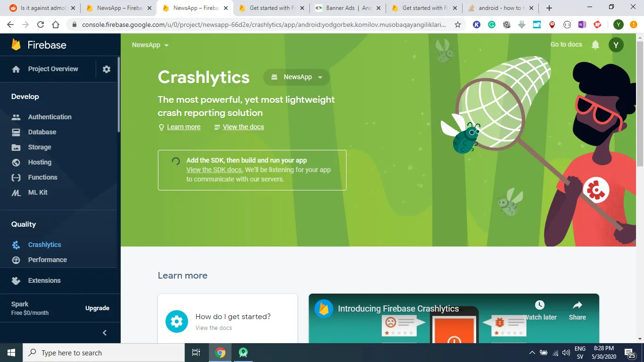Select the Hosting globe icon
The image size is (644, 362).
point(16,162)
